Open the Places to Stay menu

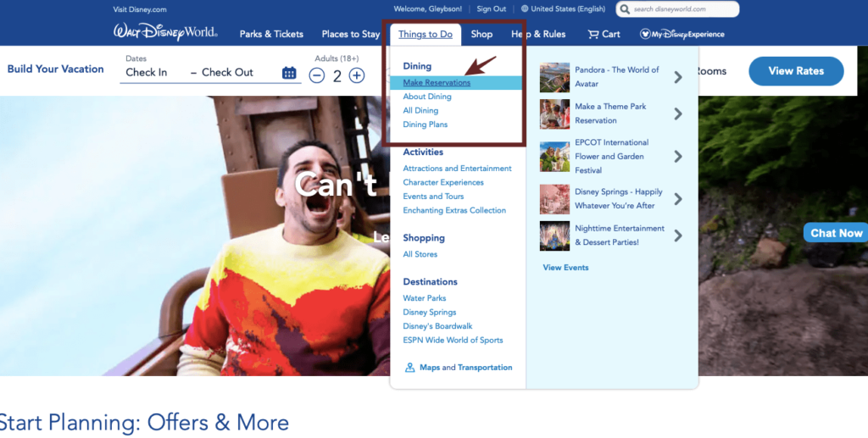351,35
